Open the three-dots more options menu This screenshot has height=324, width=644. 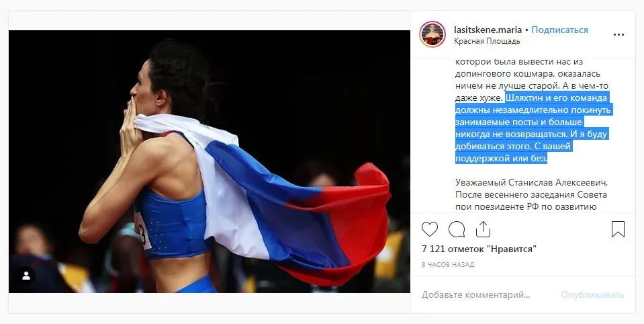(x=618, y=35)
